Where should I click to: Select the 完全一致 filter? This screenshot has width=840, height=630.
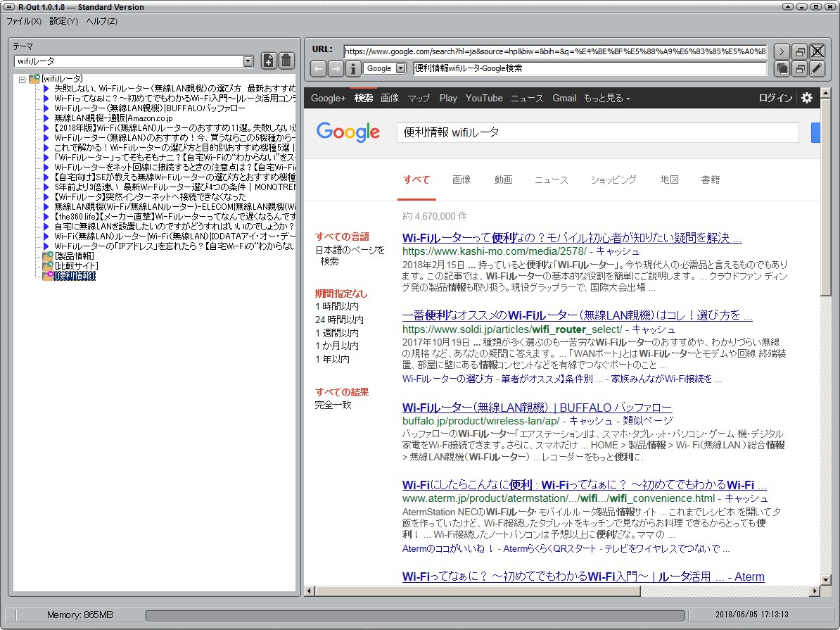[x=333, y=405]
